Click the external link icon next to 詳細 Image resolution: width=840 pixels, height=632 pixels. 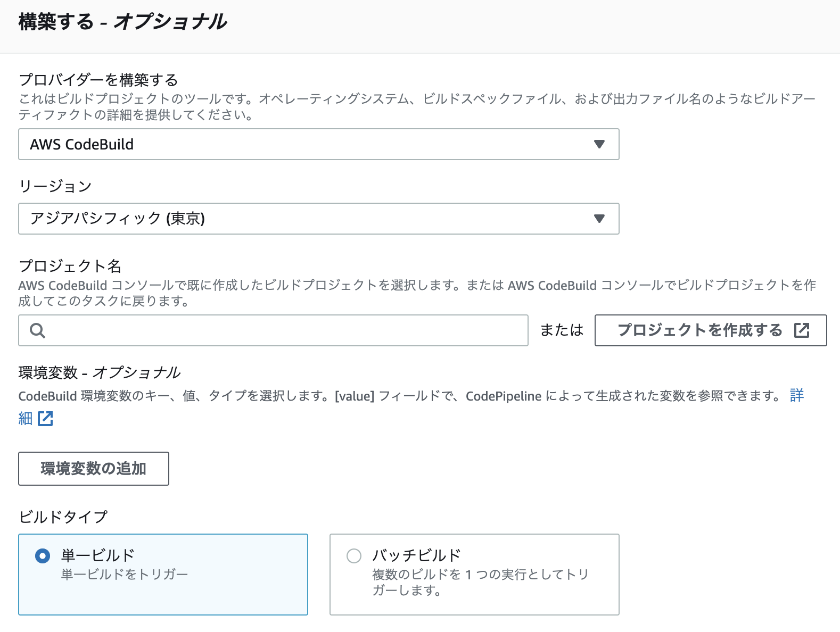[x=46, y=419]
